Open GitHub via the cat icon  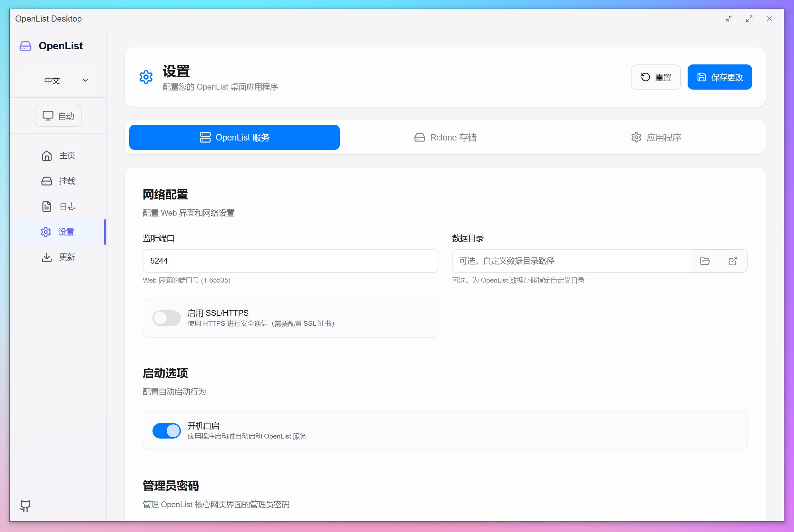click(x=25, y=506)
